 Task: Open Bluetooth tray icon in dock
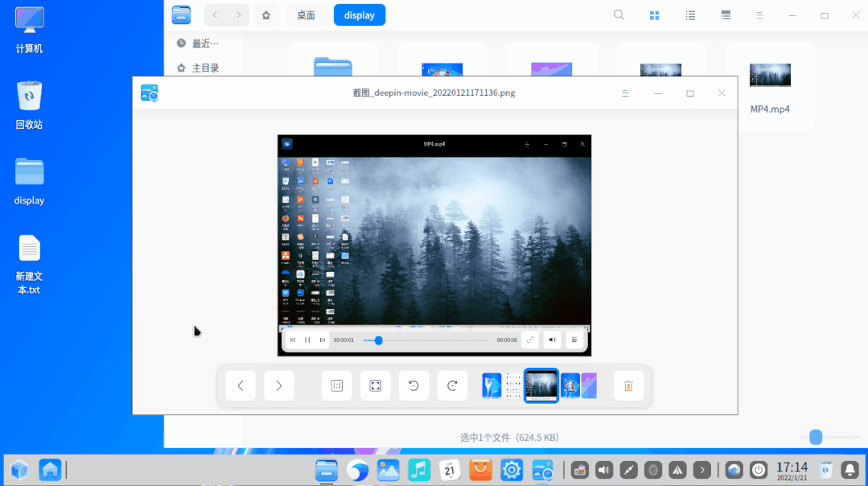coord(652,471)
